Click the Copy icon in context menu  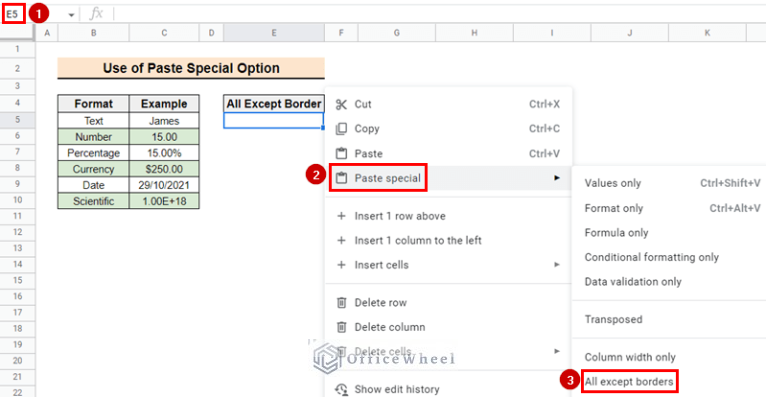pyautogui.click(x=341, y=129)
